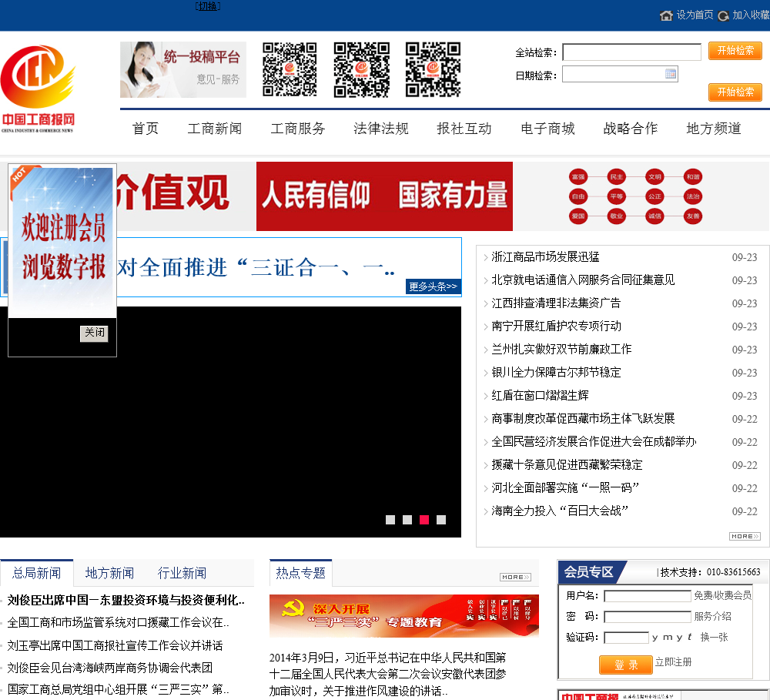Image resolution: width=770 pixels, height=700 pixels.
Task: Click the home icon beside 设为首页
Action: (x=666, y=15)
